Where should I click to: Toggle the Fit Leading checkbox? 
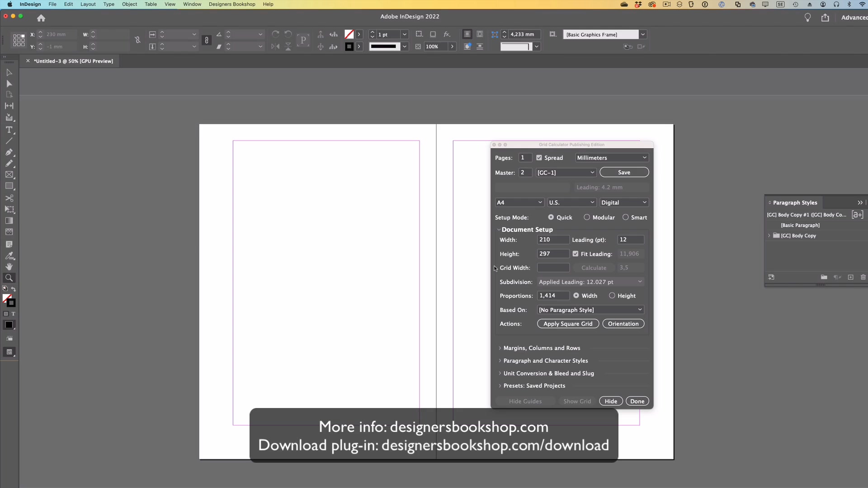(x=576, y=254)
